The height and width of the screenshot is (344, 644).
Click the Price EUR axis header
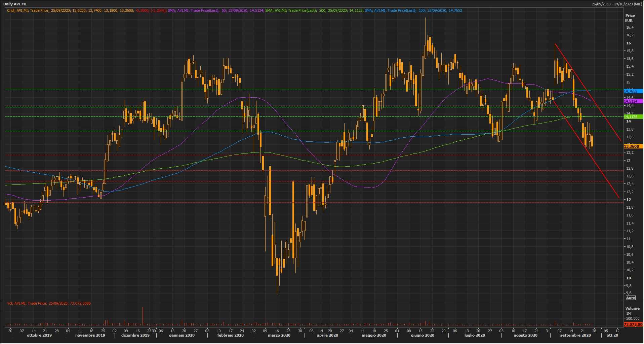[630, 18]
